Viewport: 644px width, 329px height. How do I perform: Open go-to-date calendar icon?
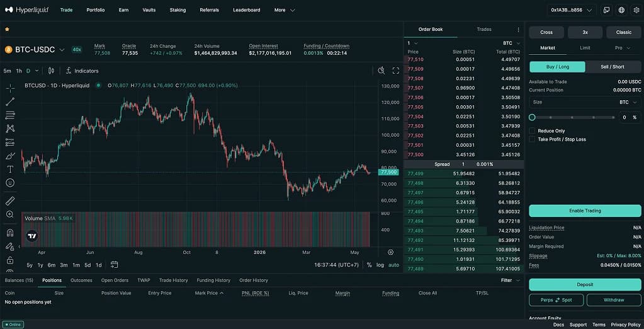pyautogui.click(x=114, y=265)
